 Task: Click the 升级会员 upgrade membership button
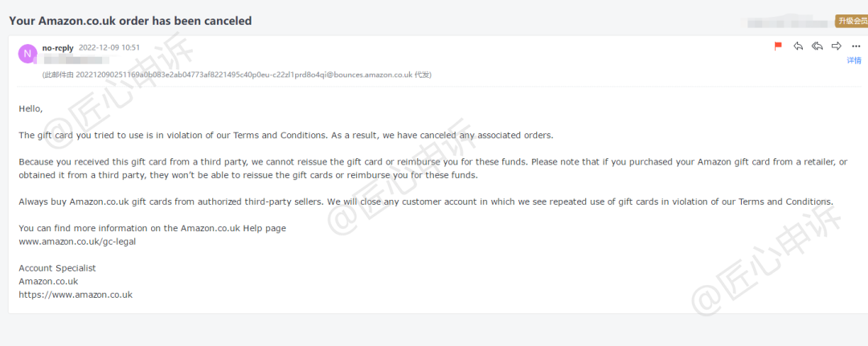click(851, 22)
